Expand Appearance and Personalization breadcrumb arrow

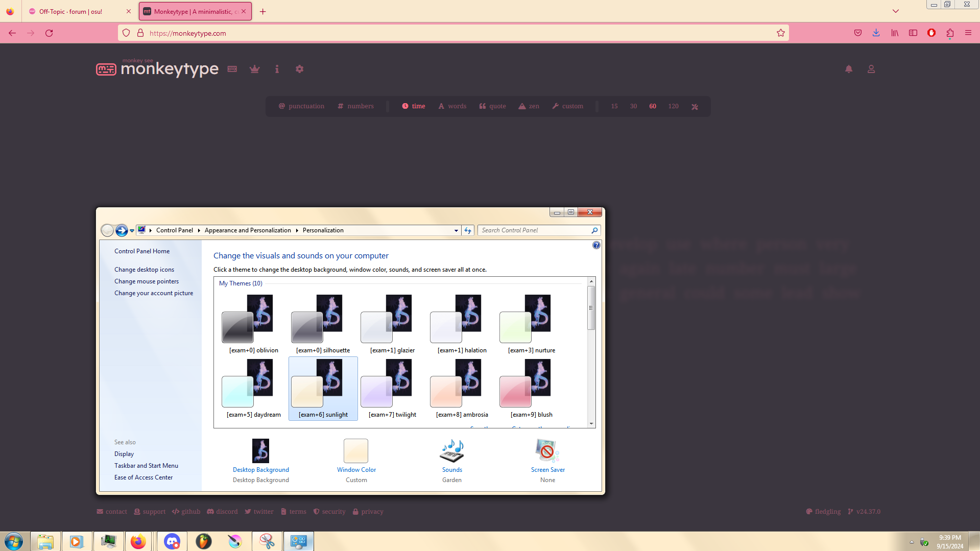coord(297,231)
